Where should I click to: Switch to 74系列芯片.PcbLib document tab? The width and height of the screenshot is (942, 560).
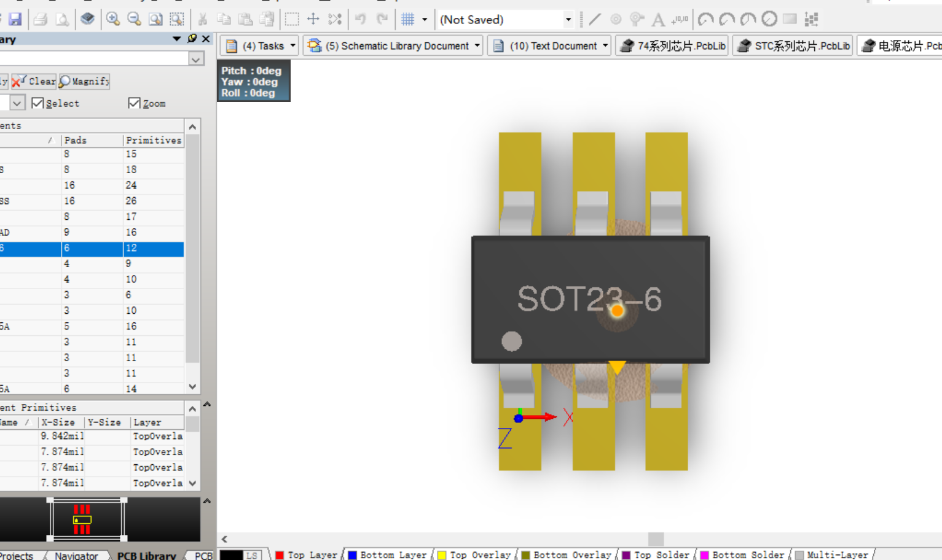pos(672,46)
